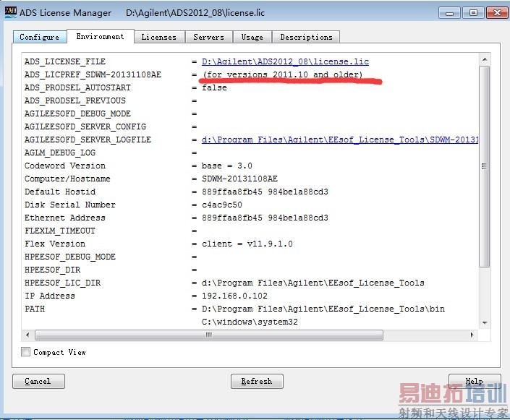Click the IP value 192.168.0.102
This screenshot has height=420, width=510.
(x=234, y=296)
